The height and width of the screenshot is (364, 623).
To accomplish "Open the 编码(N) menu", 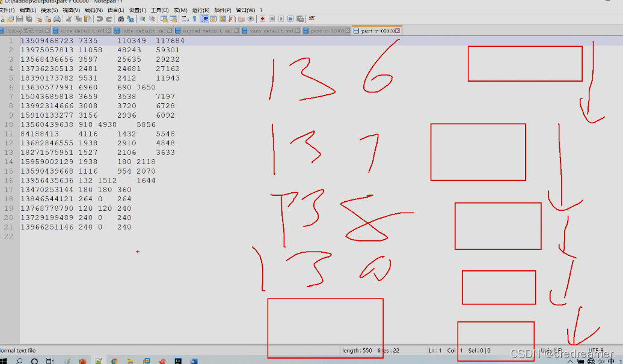I will (x=93, y=10).
